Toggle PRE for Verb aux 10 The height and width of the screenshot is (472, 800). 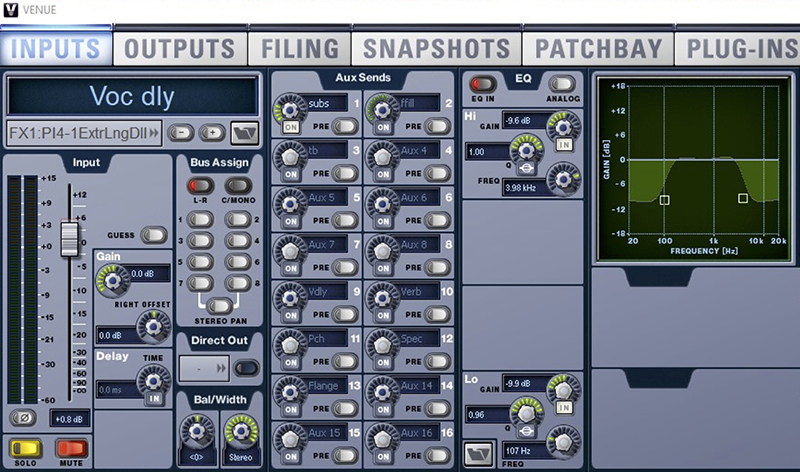click(x=437, y=314)
